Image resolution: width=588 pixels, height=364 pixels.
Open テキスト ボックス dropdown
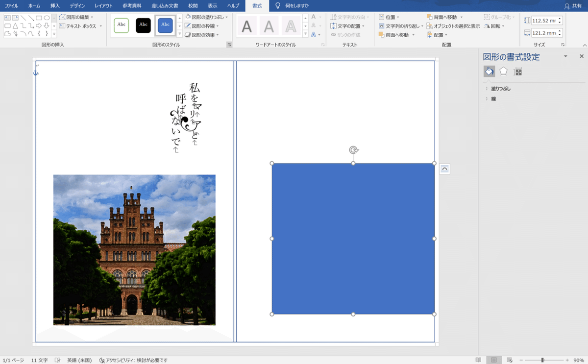pos(80,26)
